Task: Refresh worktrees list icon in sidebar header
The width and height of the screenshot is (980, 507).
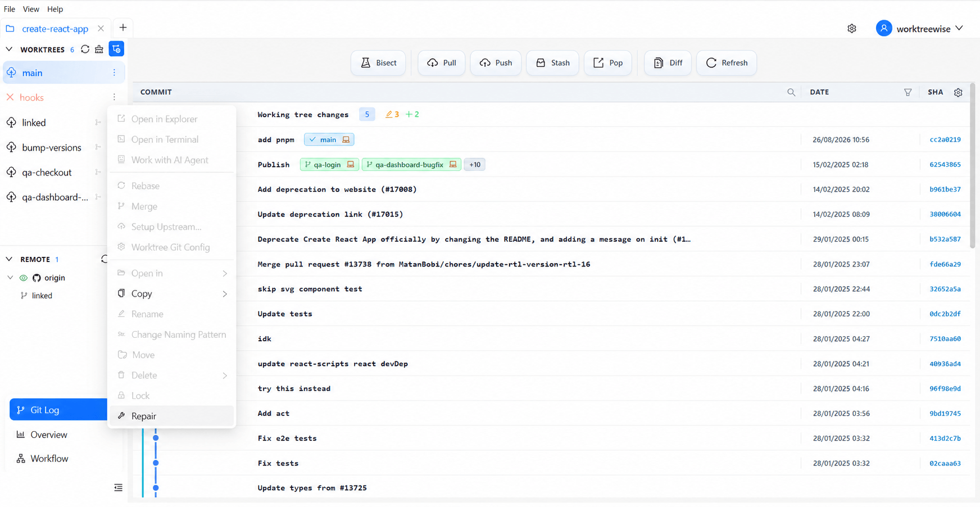Action: (x=85, y=49)
